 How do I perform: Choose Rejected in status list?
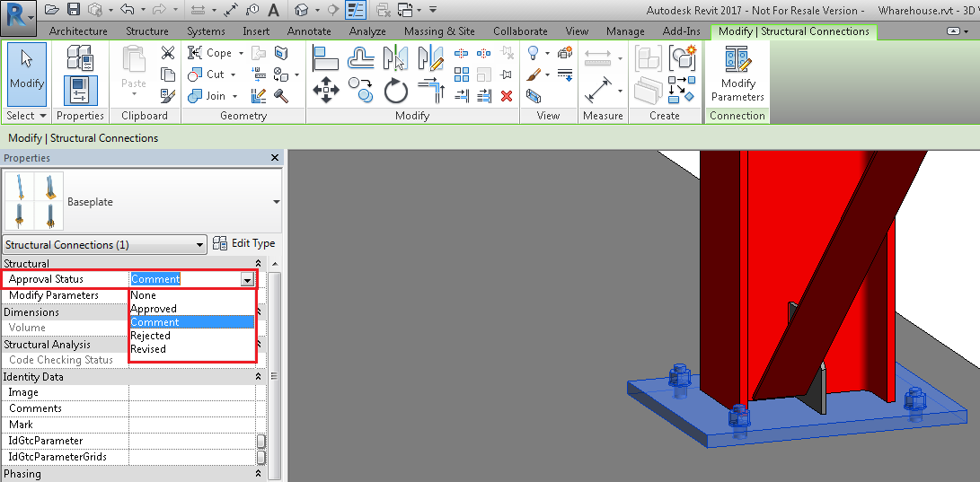192,336
